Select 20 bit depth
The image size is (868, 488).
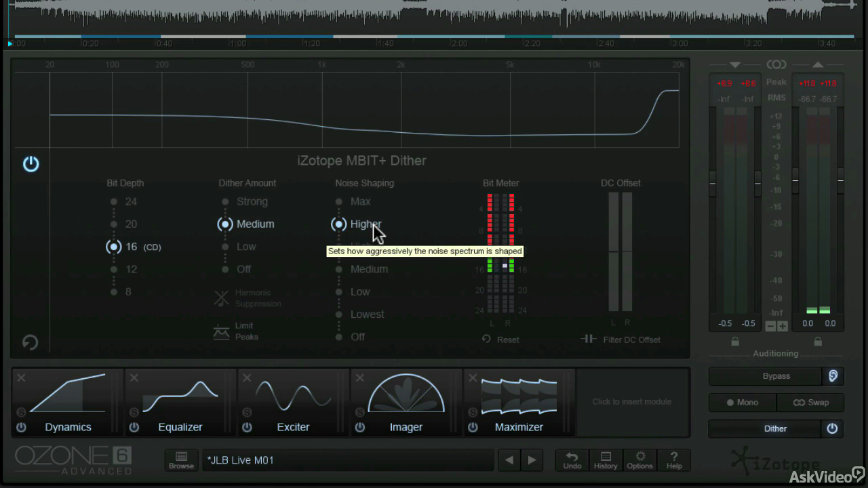point(125,224)
